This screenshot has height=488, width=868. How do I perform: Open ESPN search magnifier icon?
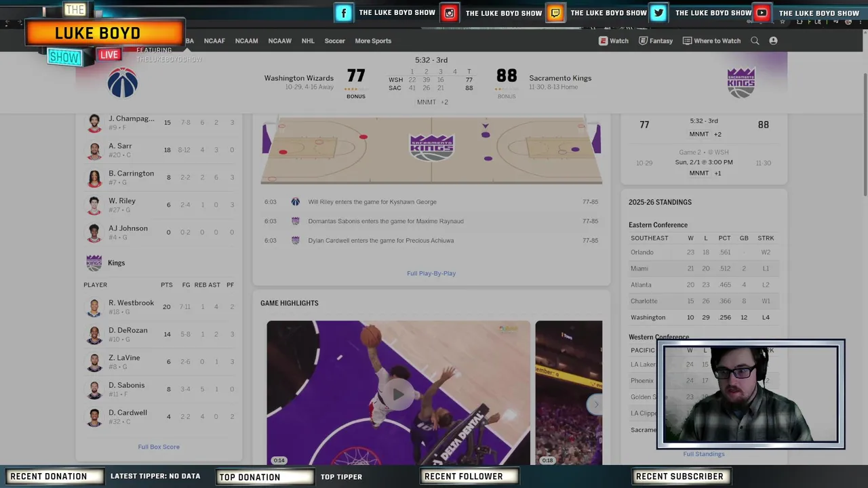tap(755, 41)
